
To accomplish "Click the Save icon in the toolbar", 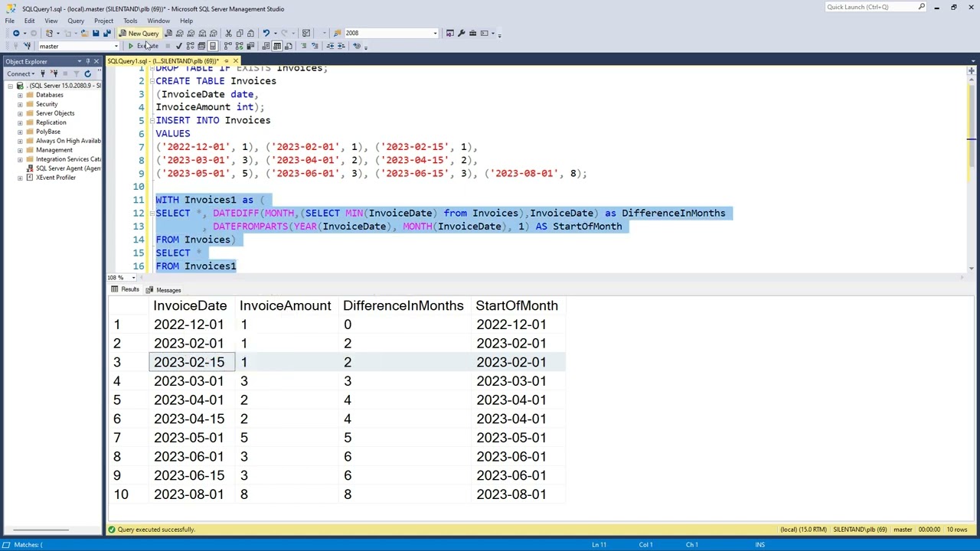I will coord(95,33).
